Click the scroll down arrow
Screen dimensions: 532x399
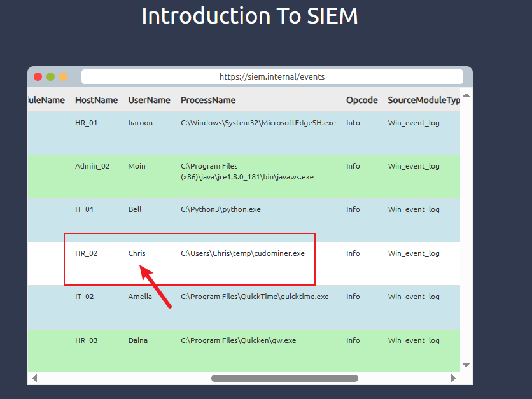(466, 365)
